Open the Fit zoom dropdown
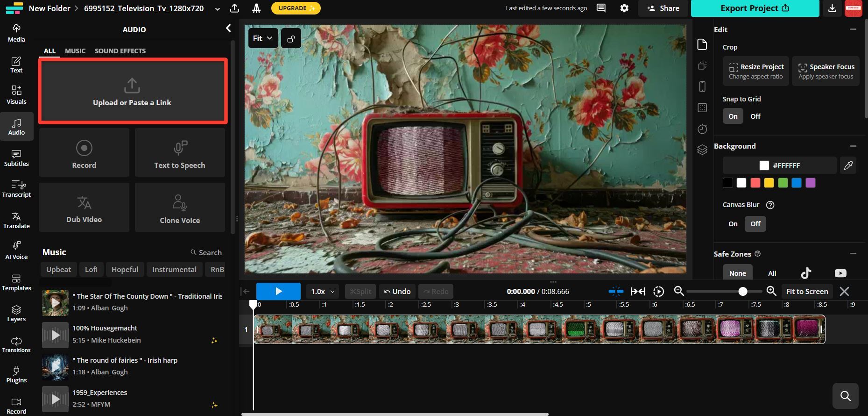868x416 pixels. coord(263,38)
